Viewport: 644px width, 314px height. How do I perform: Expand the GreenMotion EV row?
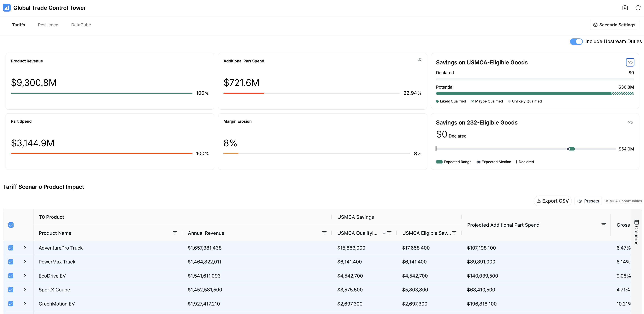point(25,304)
